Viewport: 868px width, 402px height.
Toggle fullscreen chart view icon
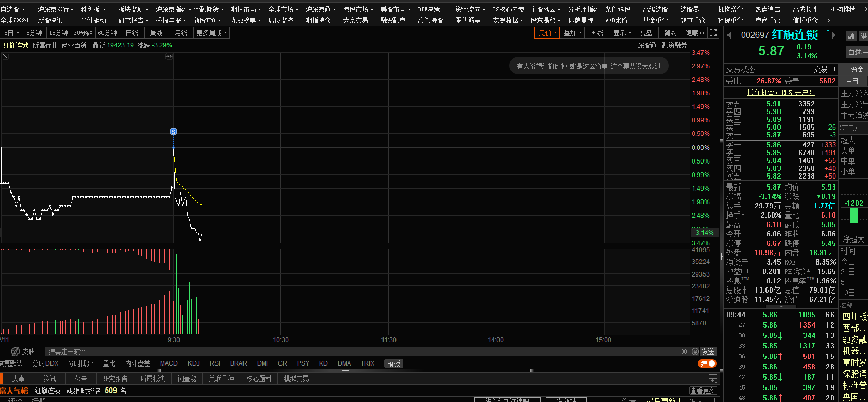(713, 33)
